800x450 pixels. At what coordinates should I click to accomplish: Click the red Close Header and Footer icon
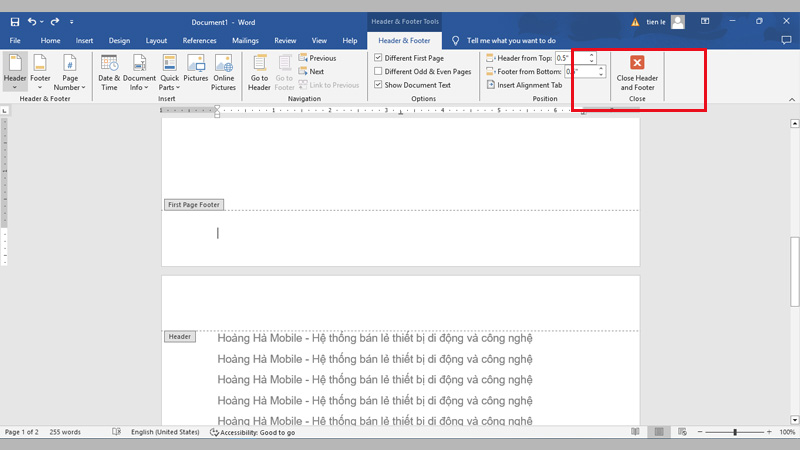(x=637, y=62)
